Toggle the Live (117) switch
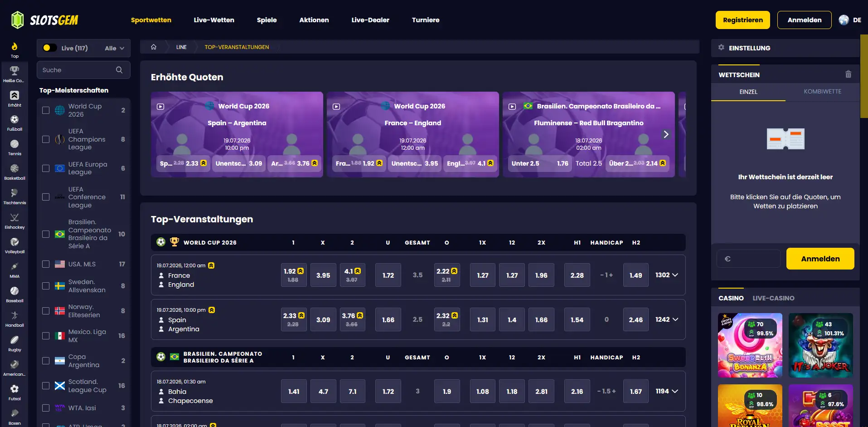 (x=50, y=48)
